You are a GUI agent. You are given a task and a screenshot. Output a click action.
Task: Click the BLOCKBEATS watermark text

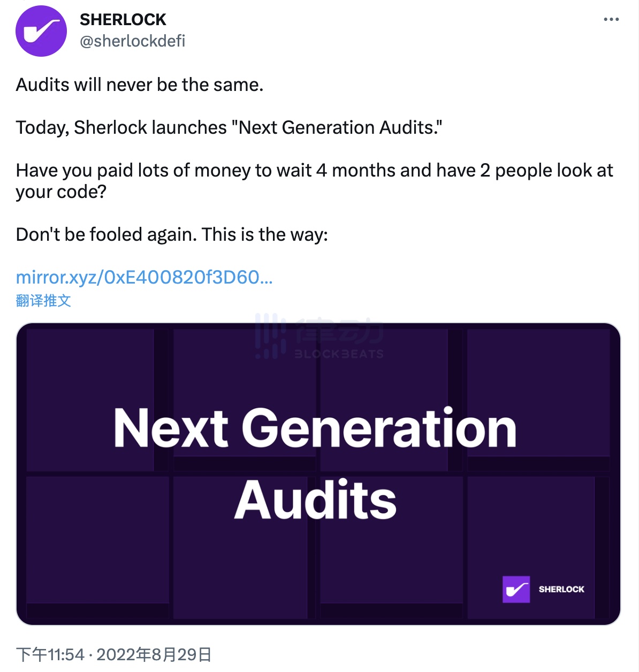[339, 354]
